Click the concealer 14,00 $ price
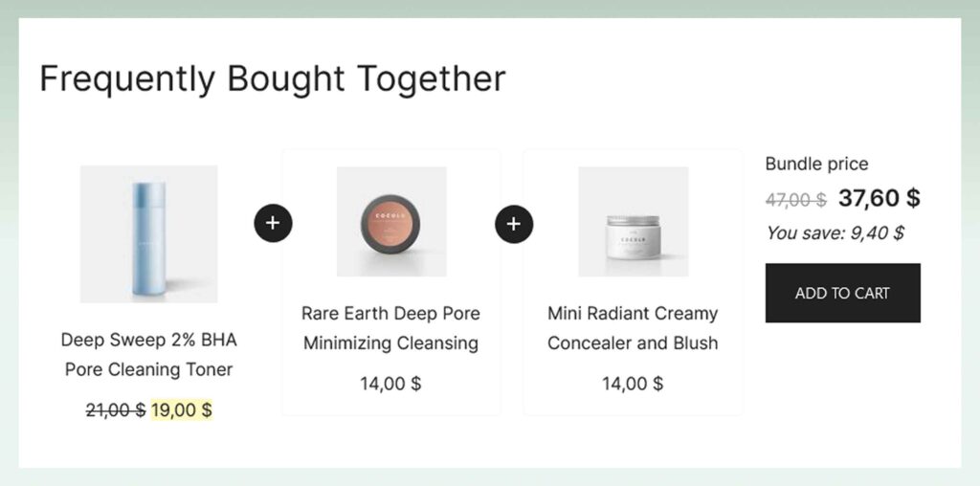Viewport: 980px width, 486px height. coord(633,384)
